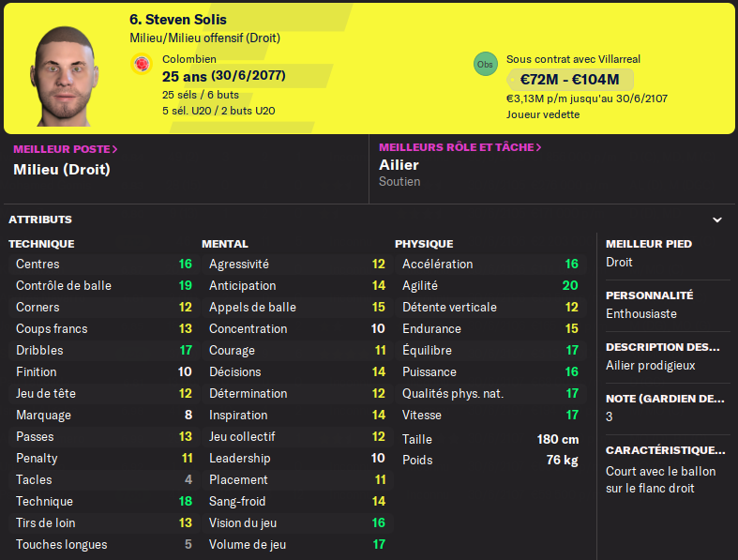Open the Meilleurs Rôle et Tâche link

(459, 147)
